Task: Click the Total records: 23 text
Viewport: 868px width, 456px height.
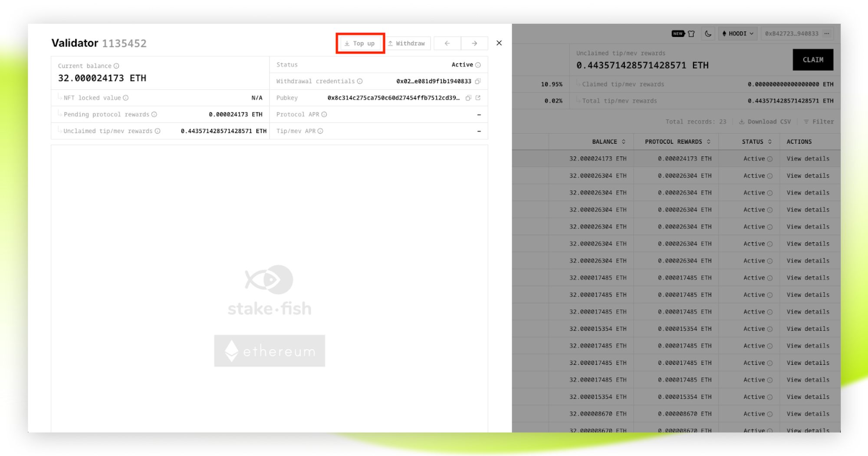Action: pos(696,122)
